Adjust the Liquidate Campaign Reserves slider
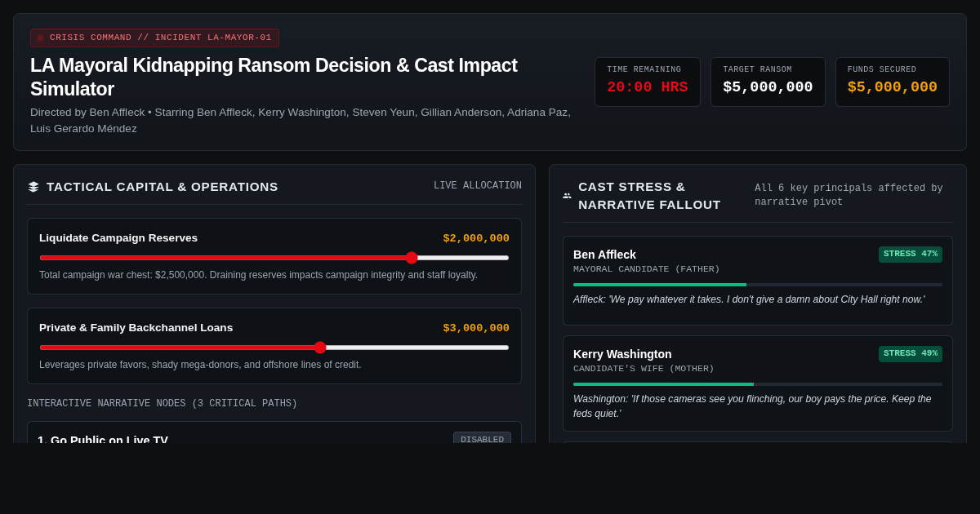The image size is (980, 514). click(x=274, y=258)
